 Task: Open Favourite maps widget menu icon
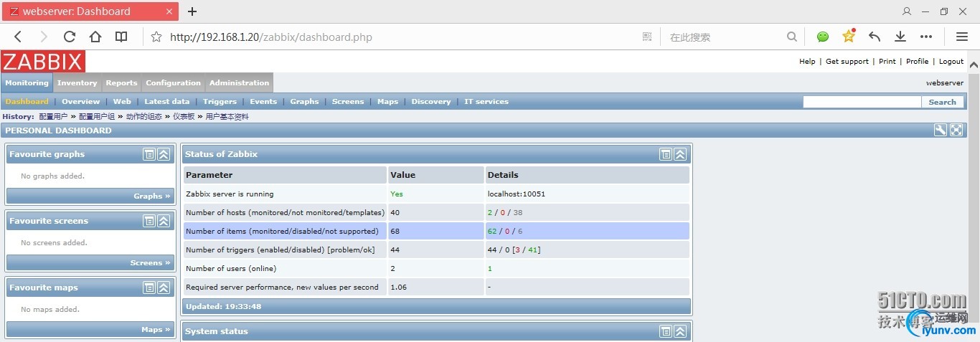coord(149,288)
